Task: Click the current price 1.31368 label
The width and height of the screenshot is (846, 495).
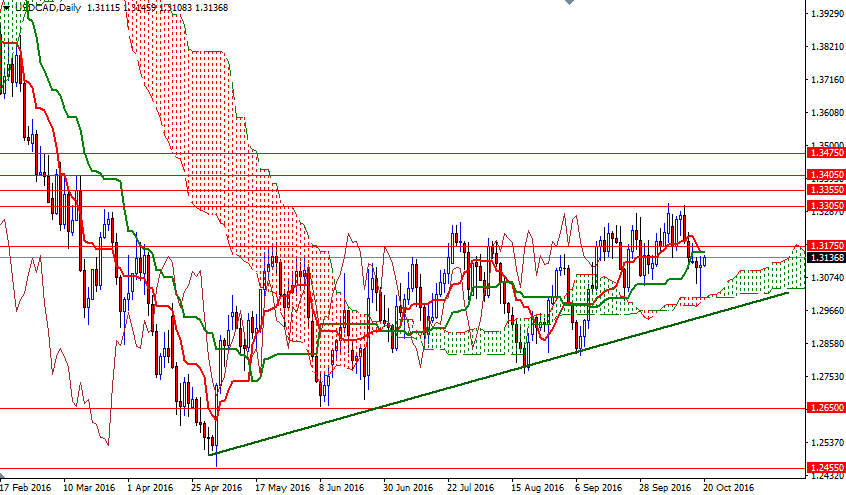Action: coord(826,257)
